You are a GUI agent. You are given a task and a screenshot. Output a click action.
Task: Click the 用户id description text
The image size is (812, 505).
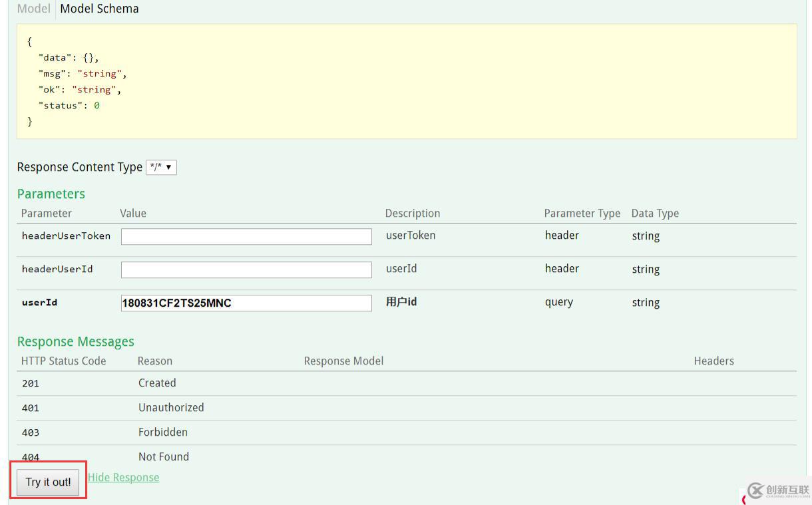(401, 302)
